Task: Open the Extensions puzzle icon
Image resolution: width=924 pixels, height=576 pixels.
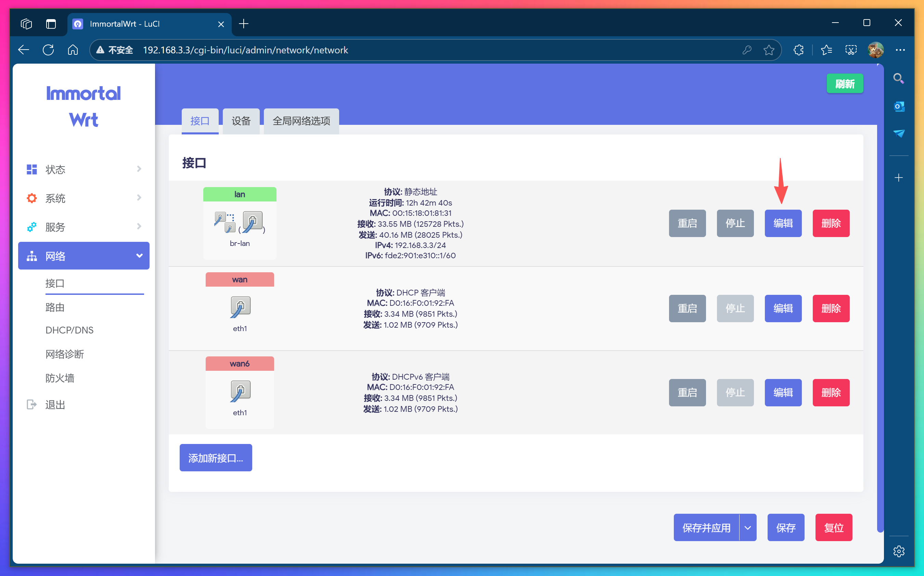Action: click(x=798, y=50)
